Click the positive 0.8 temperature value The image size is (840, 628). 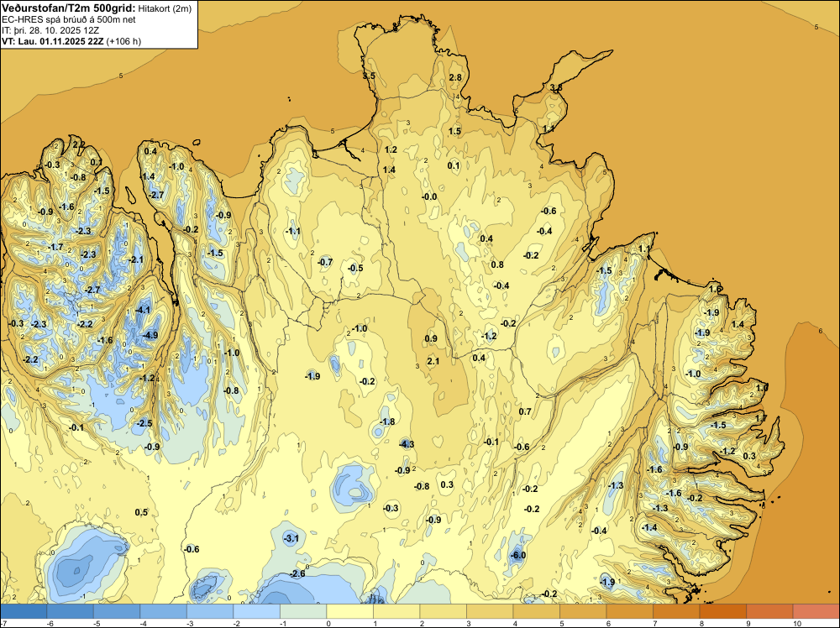point(497,264)
